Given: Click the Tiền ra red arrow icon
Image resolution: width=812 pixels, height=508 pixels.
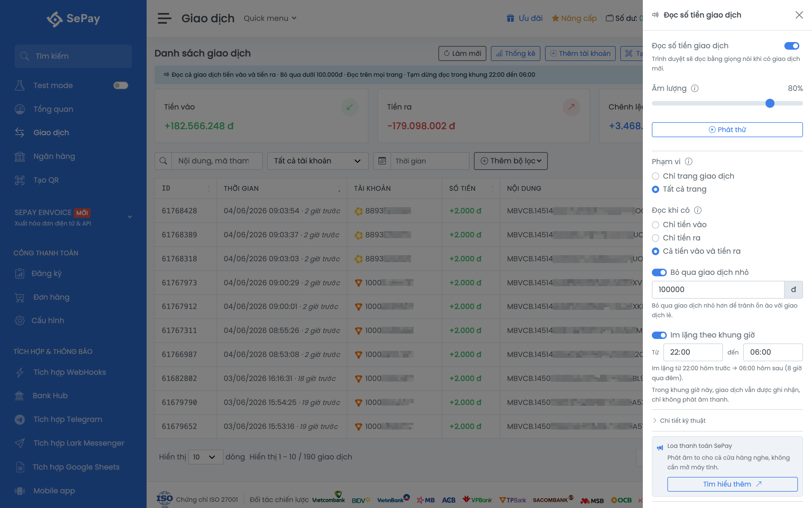Looking at the screenshot, I should [x=571, y=107].
